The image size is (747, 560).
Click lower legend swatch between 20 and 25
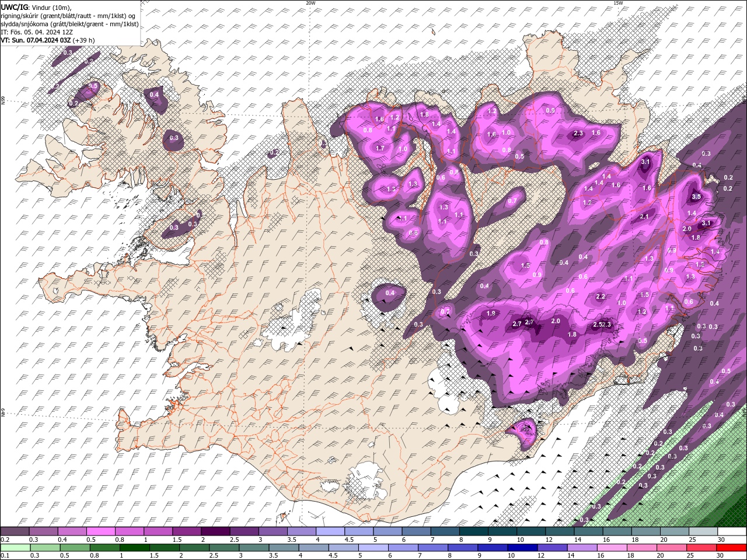point(672,548)
